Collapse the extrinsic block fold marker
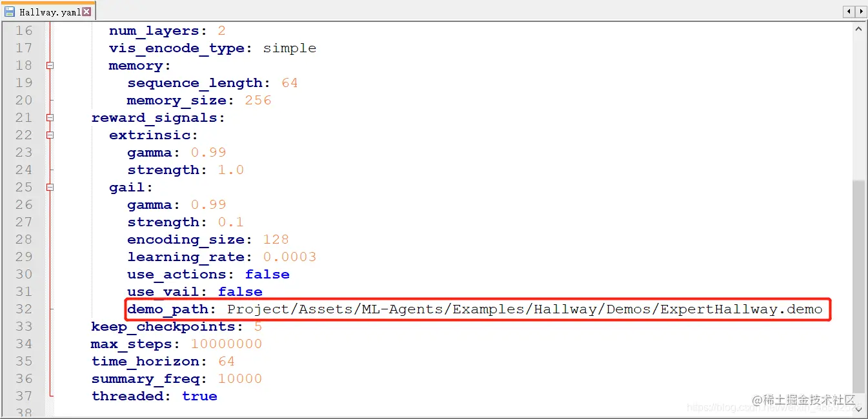This screenshot has height=419, width=868. point(50,135)
